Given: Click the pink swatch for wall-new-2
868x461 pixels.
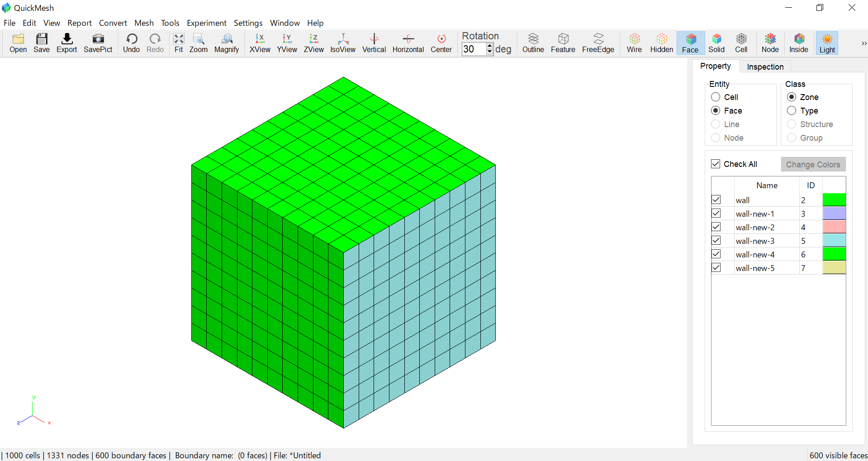Looking at the screenshot, I should coord(834,227).
